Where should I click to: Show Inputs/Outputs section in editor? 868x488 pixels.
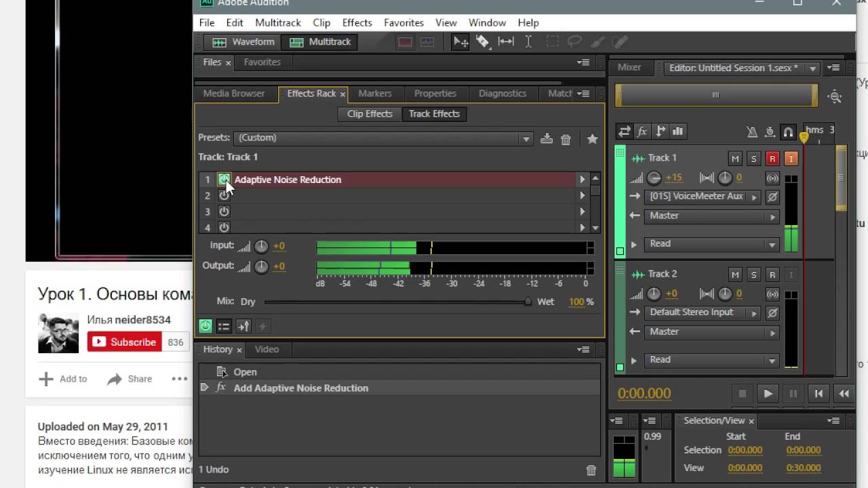pos(625,131)
